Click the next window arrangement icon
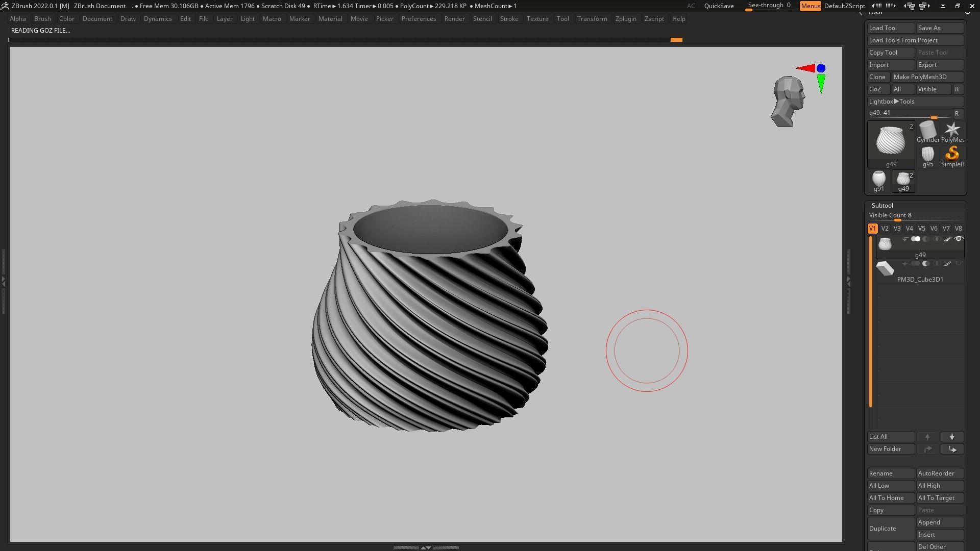980x551 pixels. (925, 6)
